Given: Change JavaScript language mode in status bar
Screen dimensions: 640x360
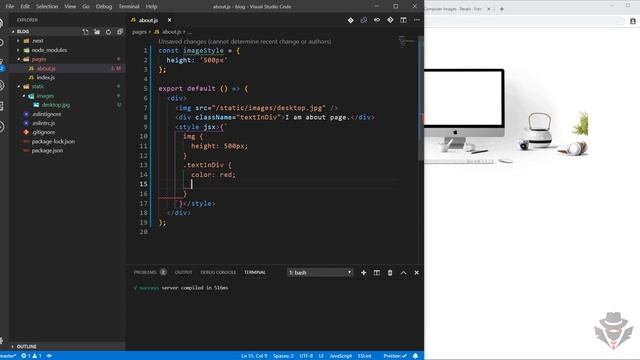Looking at the screenshot, I should pos(341,356).
